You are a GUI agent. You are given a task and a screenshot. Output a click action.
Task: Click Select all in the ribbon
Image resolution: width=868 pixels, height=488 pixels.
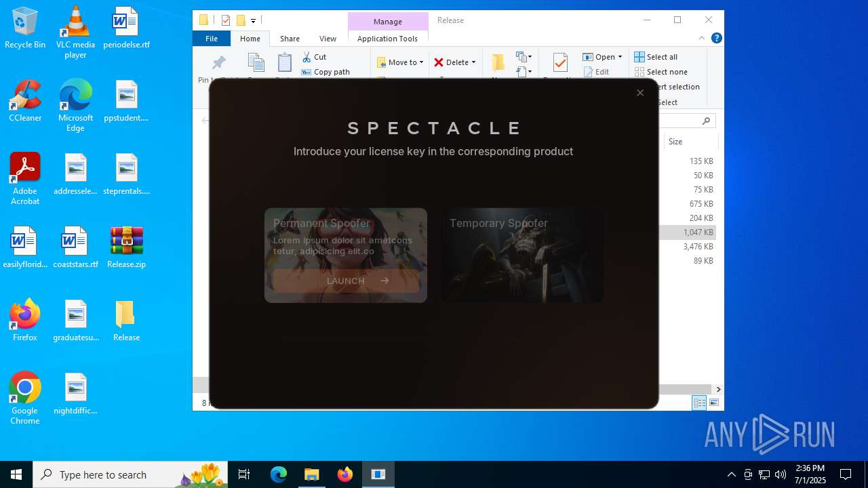656,57
